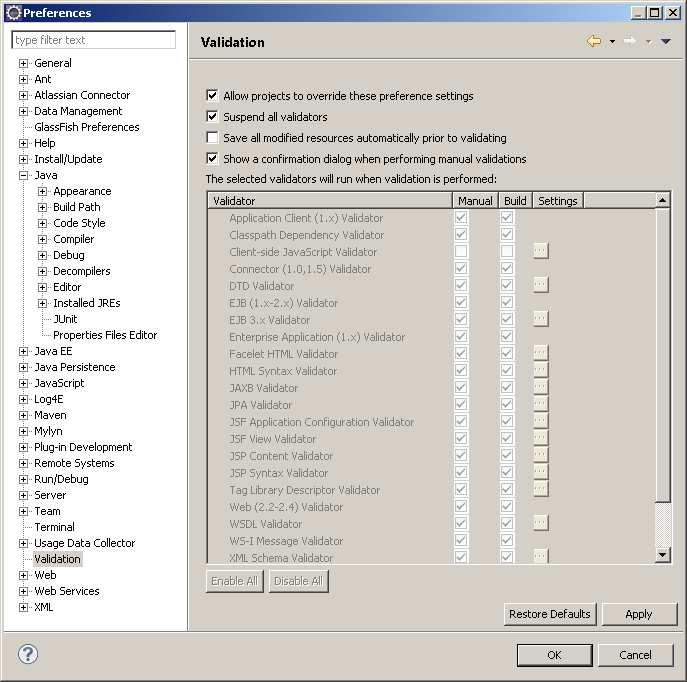This screenshot has height=682, width=687.
Task: Open settings for HTML Syntax Validator
Action: click(x=541, y=370)
